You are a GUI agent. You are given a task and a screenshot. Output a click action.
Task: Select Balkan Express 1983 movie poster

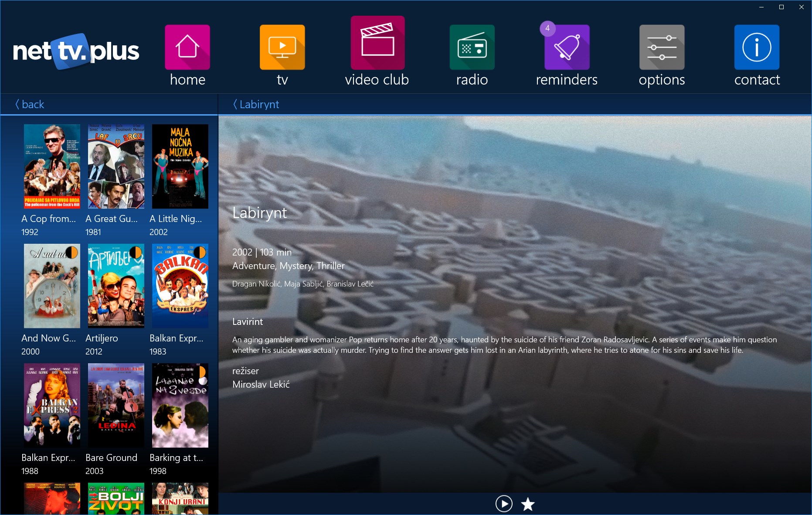[180, 286]
